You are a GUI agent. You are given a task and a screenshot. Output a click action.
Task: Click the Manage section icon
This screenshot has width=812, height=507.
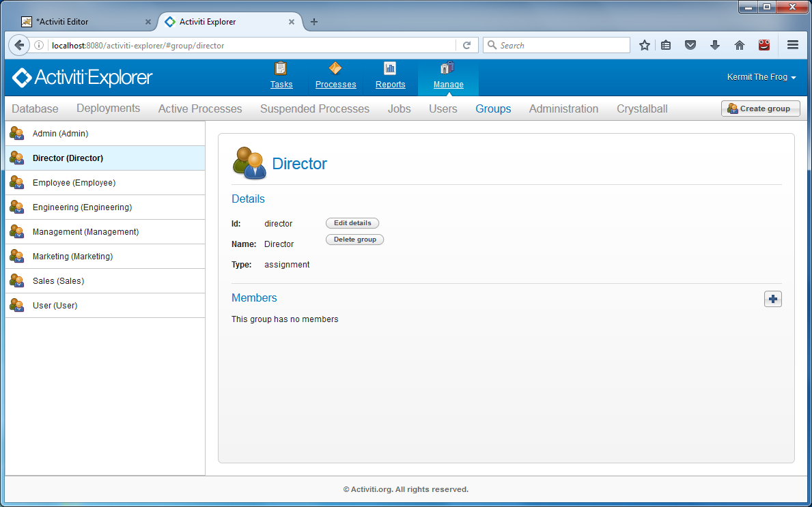(x=448, y=68)
